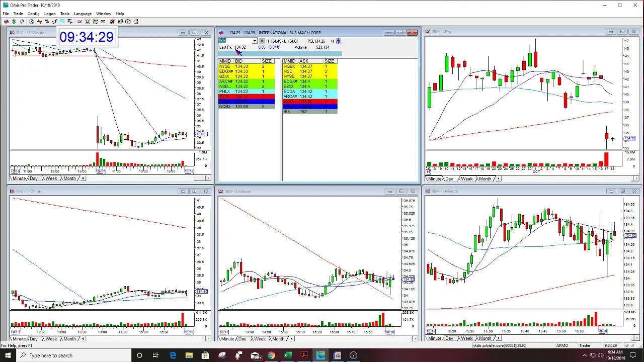The width and height of the screenshot is (644, 362).
Task: Click the clock toolbar icon next to refresh
Action: 31,22
